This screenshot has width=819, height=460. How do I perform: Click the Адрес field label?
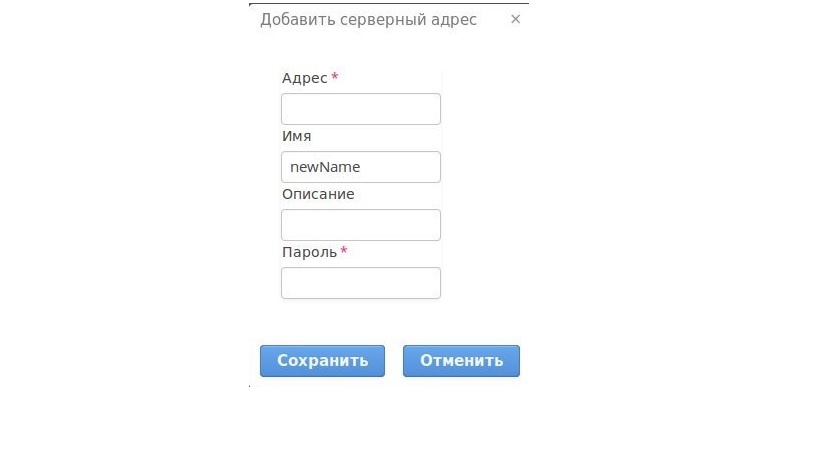pos(304,78)
